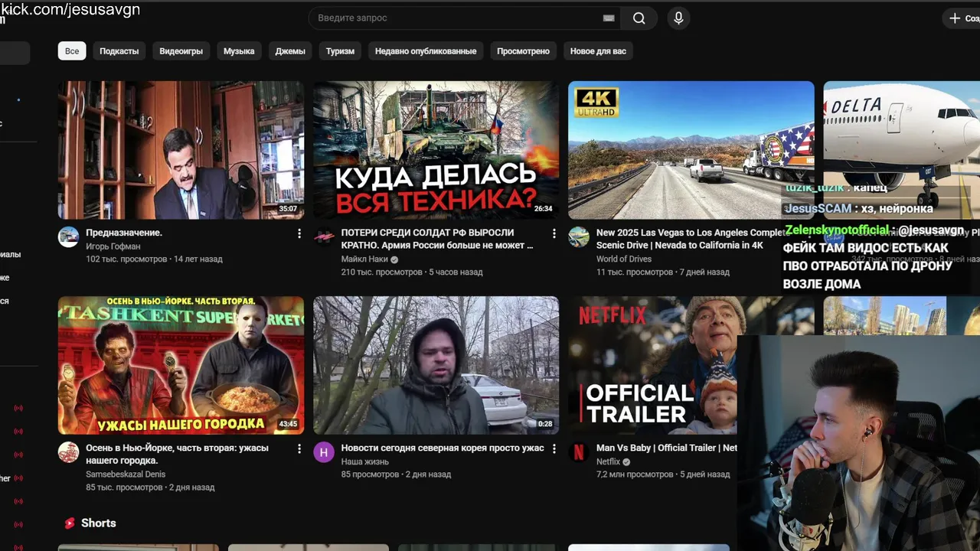Viewport: 980px width, 551px height.
Task: Click Netflix channel name under trailer
Action: pos(609,461)
